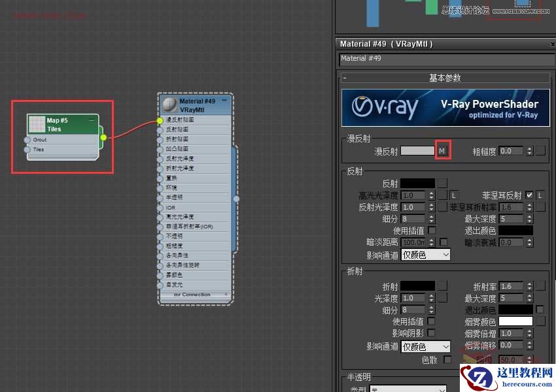
Task: Select the Tiles sub-slot on the Tiles node
Action: pyautogui.click(x=40, y=148)
